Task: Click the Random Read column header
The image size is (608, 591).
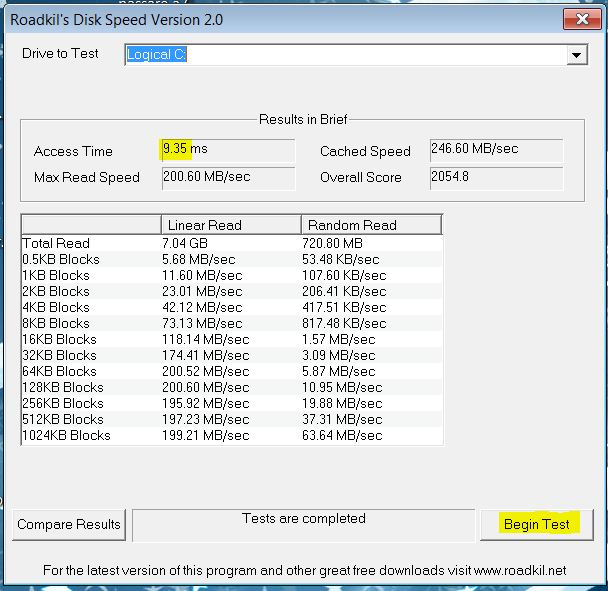Action: point(371,225)
